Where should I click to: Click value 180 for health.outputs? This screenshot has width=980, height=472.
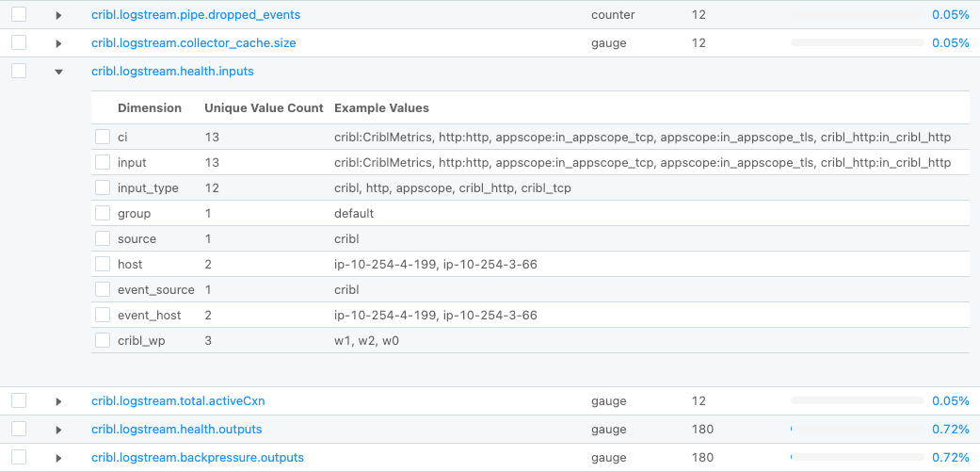(702, 429)
